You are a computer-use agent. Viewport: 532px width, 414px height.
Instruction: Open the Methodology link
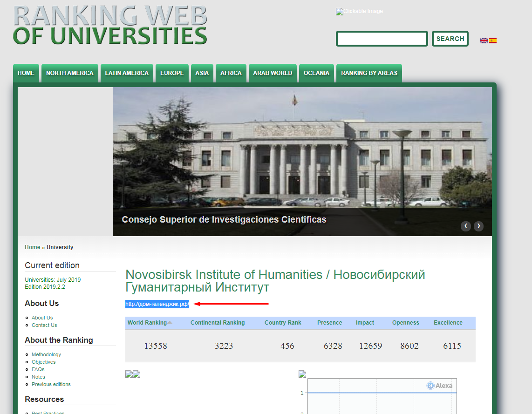click(x=46, y=354)
